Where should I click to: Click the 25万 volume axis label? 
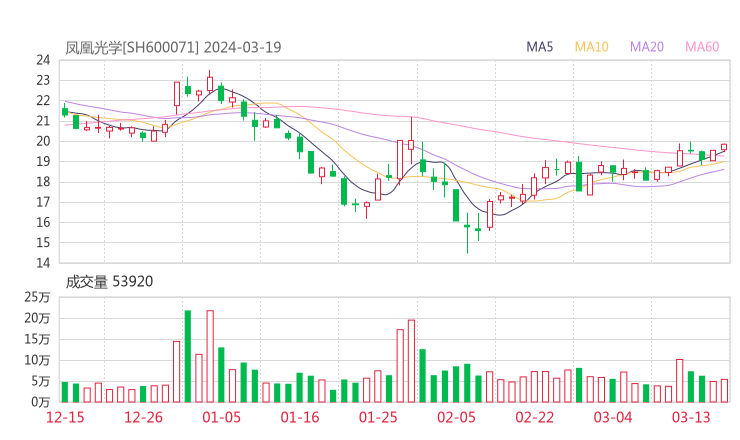[37, 297]
